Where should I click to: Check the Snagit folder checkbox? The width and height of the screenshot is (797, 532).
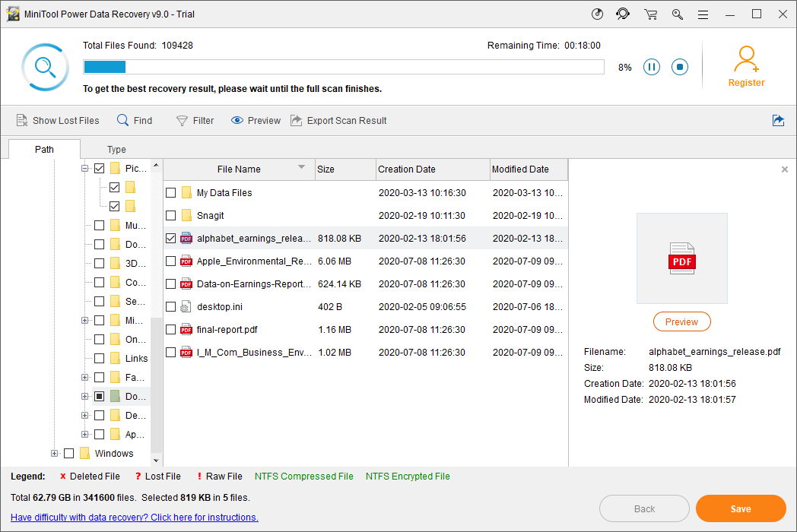click(171, 215)
